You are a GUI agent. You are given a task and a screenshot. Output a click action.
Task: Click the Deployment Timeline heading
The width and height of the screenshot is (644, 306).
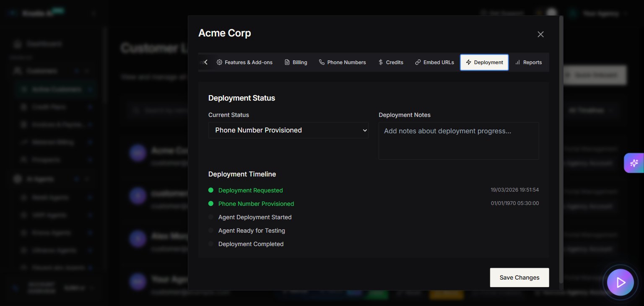[242, 174]
